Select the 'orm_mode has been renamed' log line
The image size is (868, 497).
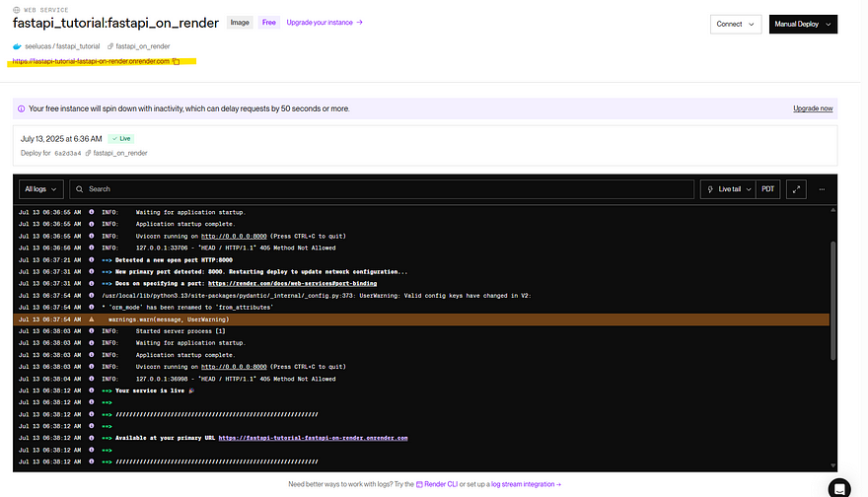pos(421,307)
